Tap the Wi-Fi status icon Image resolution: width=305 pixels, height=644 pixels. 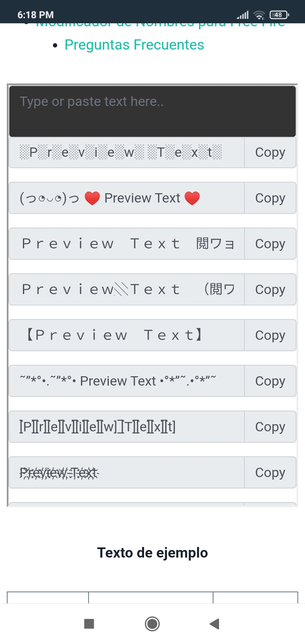(x=259, y=15)
